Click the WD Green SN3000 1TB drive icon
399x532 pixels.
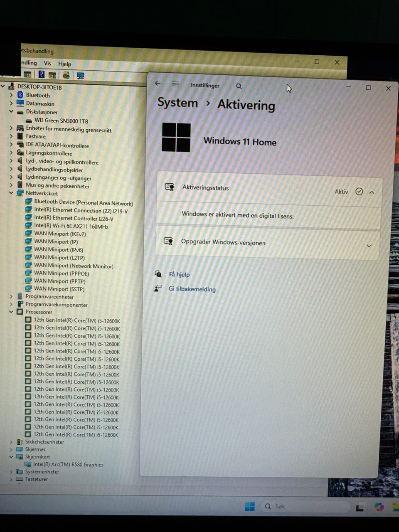click(29, 121)
